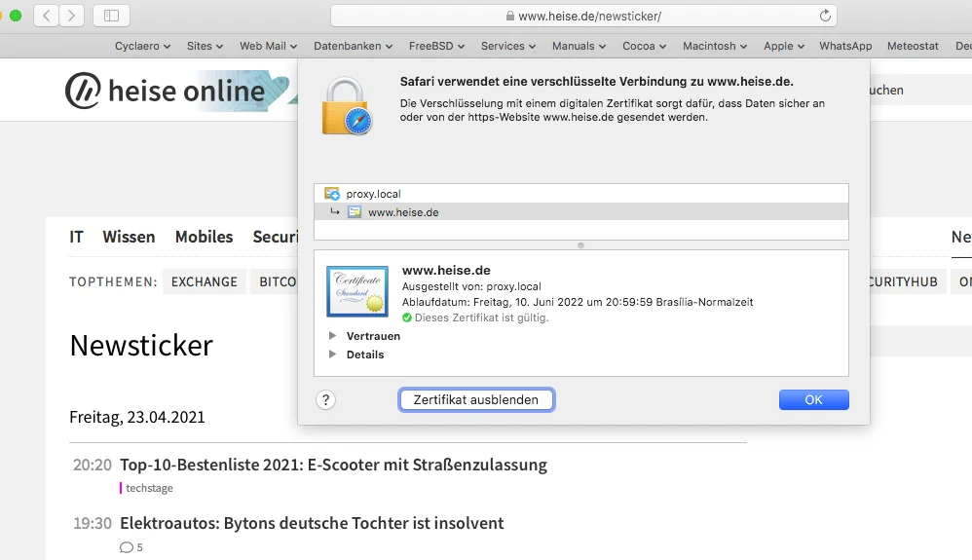The image size is (972, 560).
Task: Expand the Details disclosure triangle
Action: click(332, 355)
